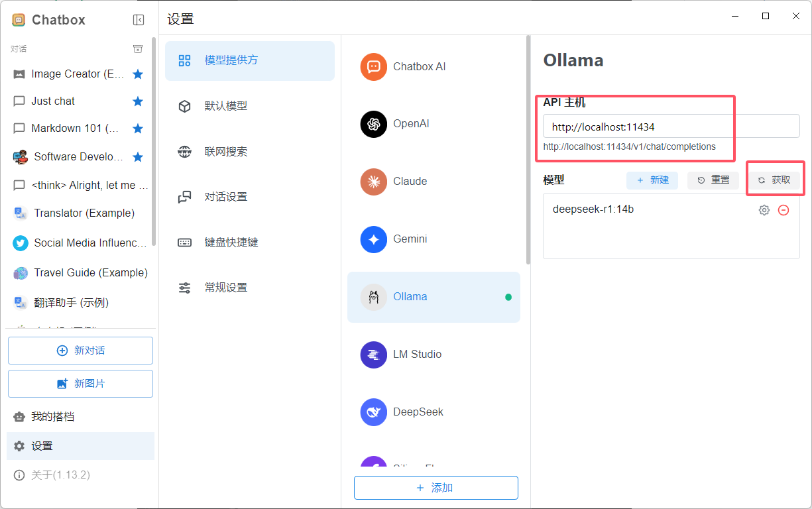Open the Travel Guide (Example) conversation
This screenshot has height=509, width=812.
[x=79, y=273]
